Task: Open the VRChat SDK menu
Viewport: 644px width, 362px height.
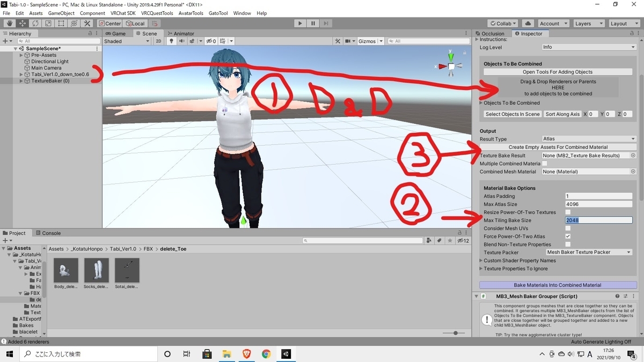Action: (x=123, y=13)
